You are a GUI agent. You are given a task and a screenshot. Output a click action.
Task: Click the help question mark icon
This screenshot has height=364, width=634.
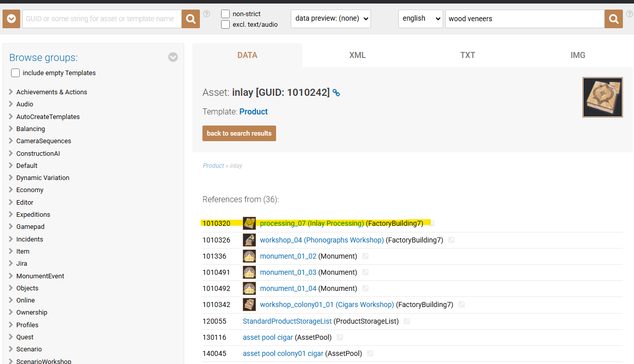206,14
